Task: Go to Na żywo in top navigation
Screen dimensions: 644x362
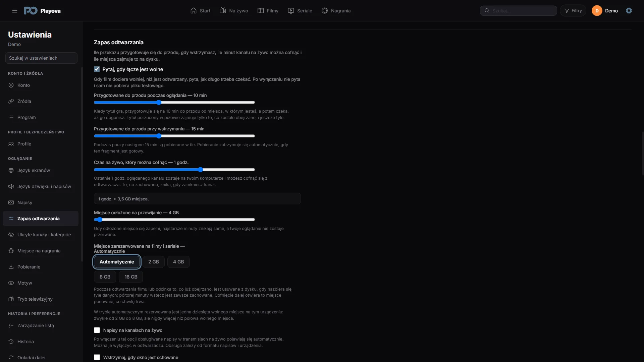Action: 234,11
